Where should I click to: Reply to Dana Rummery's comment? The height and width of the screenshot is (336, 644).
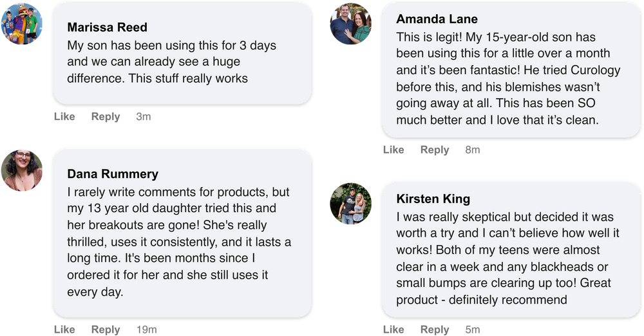tap(106, 329)
